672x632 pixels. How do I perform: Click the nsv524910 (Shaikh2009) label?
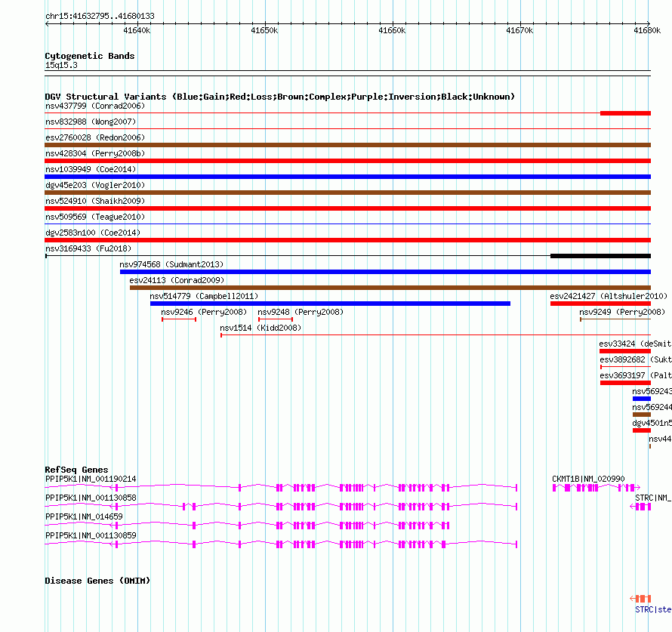click(95, 201)
